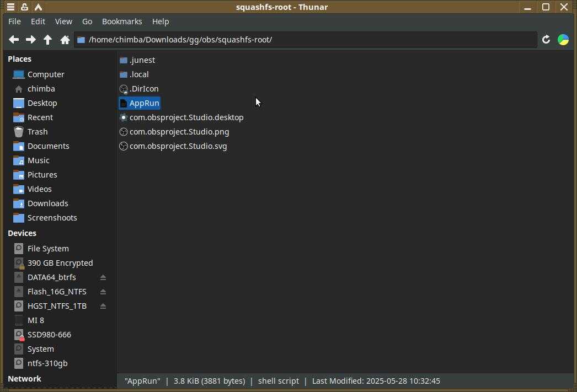577x392 pixels.
Task: Click the triangle icon in title bar
Action: click(38, 7)
